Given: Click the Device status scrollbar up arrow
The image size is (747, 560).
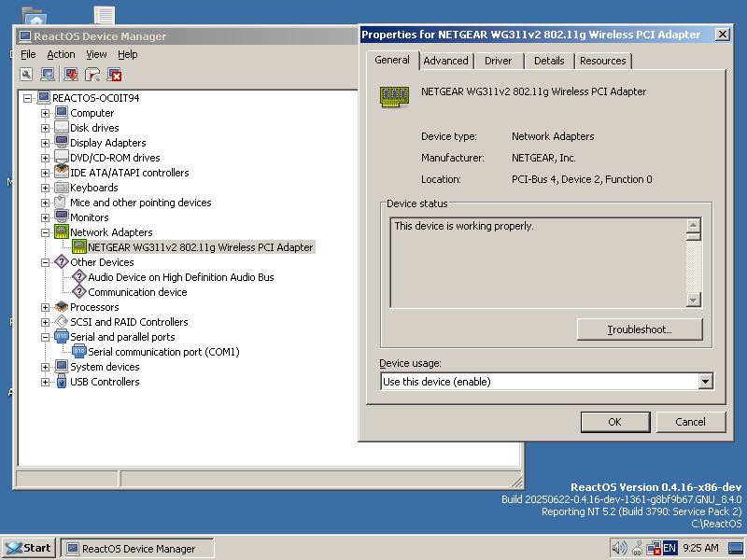Looking at the screenshot, I should [694, 225].
